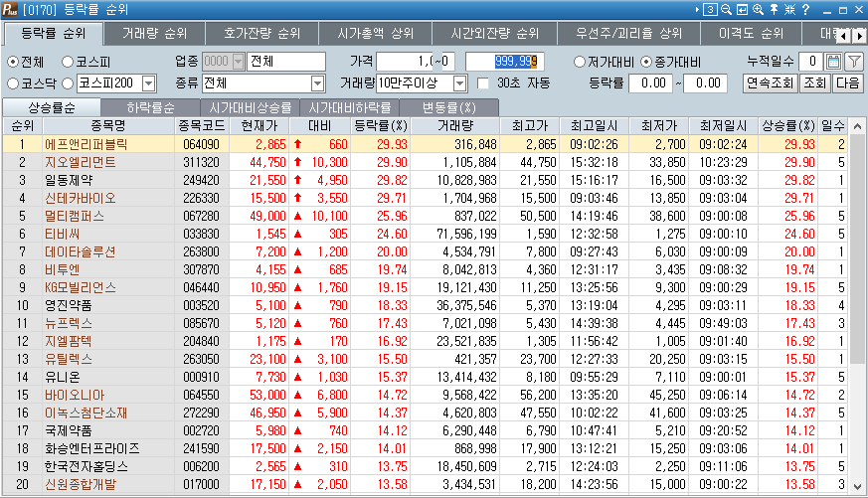Select the 하락률순 sub-tab
Image resolution: width=868 pixels, height=498 pixels.
pyautogui.click(x=150, y=107)
